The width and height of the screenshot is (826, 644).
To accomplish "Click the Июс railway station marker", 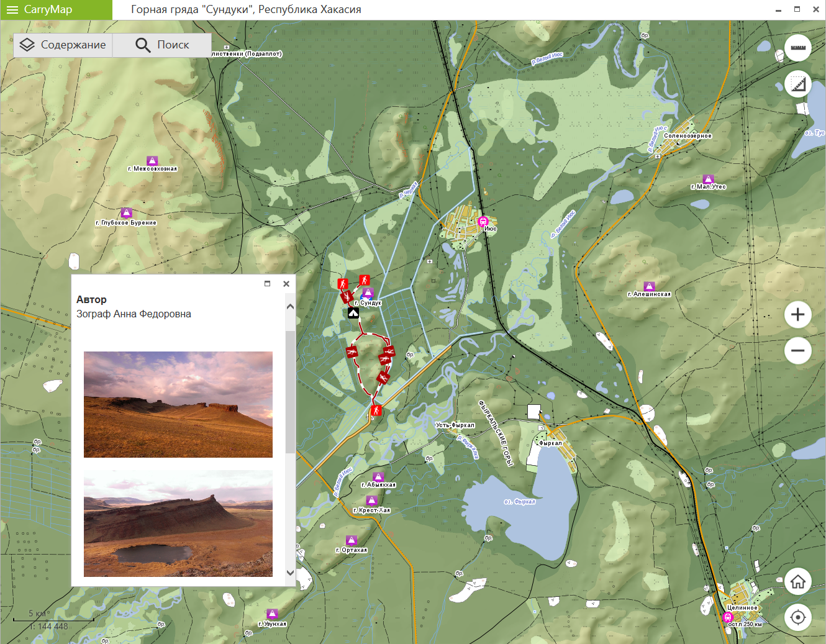I will pos(483,221).
